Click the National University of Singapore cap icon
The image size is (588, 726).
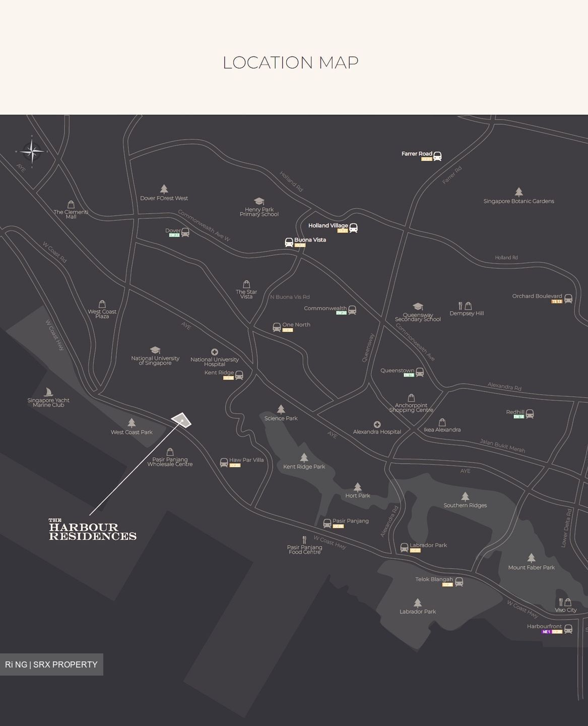click(x=155, y=350)
